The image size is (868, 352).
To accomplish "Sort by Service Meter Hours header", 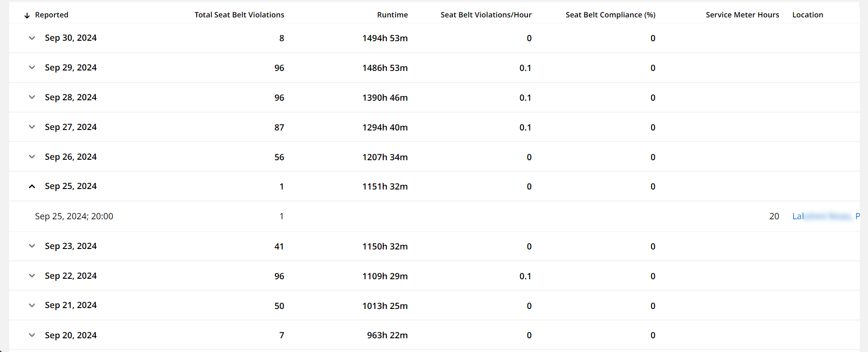I will pyautogui.click(x=742, y=15).
